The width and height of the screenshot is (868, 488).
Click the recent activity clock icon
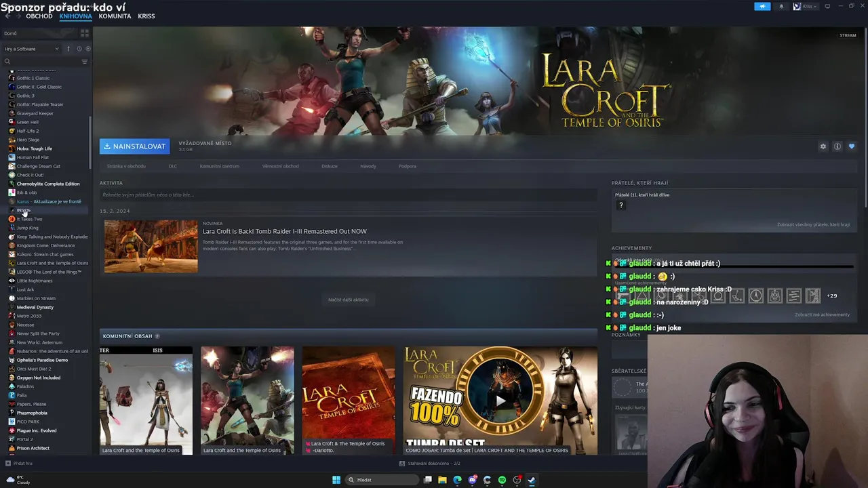pyautogui.click(x=79, y=49)
